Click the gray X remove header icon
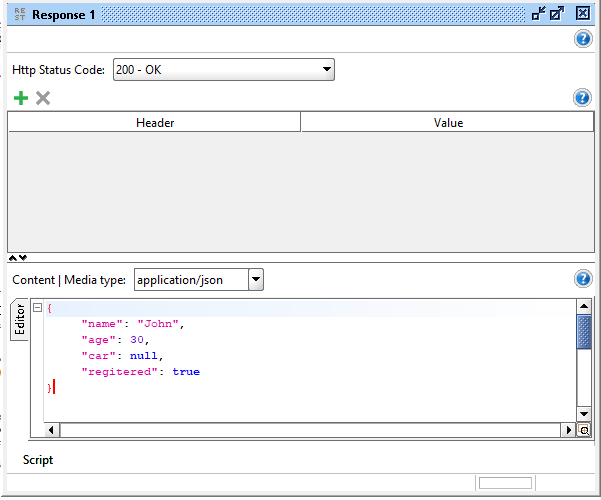Image resolution: width=601 pixels, height=500 pixels. click(43, 98)
